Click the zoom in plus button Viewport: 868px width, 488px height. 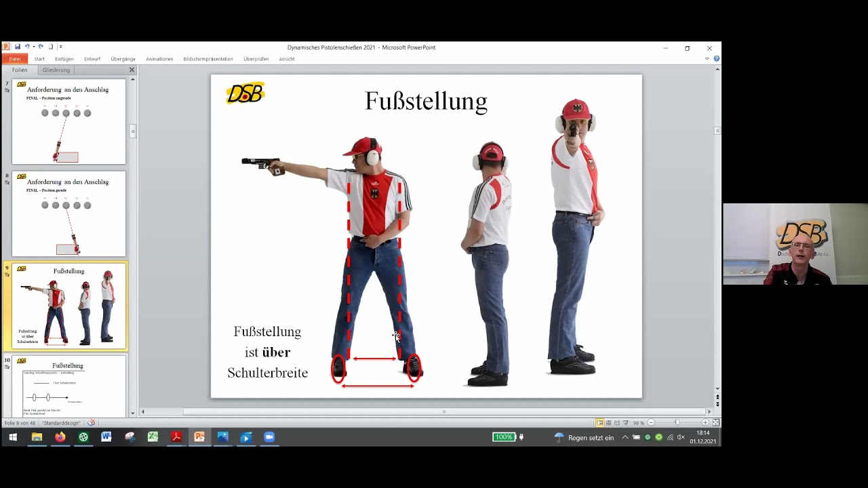click(705, 423)
